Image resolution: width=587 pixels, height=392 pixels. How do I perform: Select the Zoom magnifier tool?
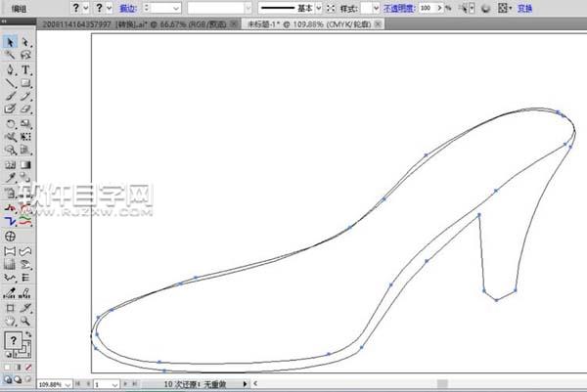coord(25,321)
